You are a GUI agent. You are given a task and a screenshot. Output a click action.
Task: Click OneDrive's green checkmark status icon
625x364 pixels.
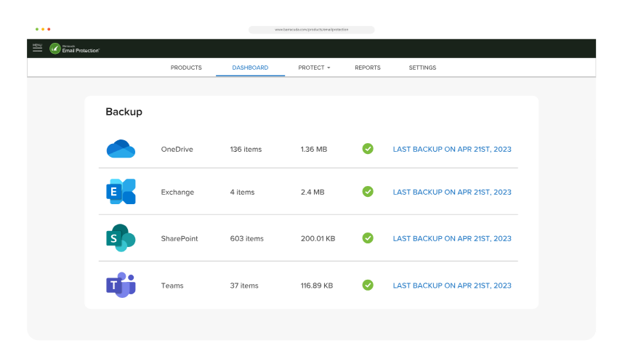368,149
